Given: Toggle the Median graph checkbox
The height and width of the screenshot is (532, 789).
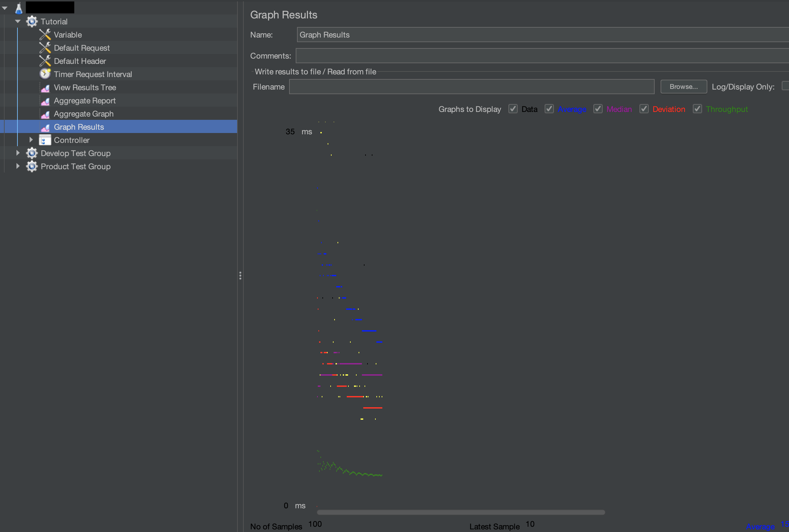Looking at the screenshot, I should pos(598,109).
